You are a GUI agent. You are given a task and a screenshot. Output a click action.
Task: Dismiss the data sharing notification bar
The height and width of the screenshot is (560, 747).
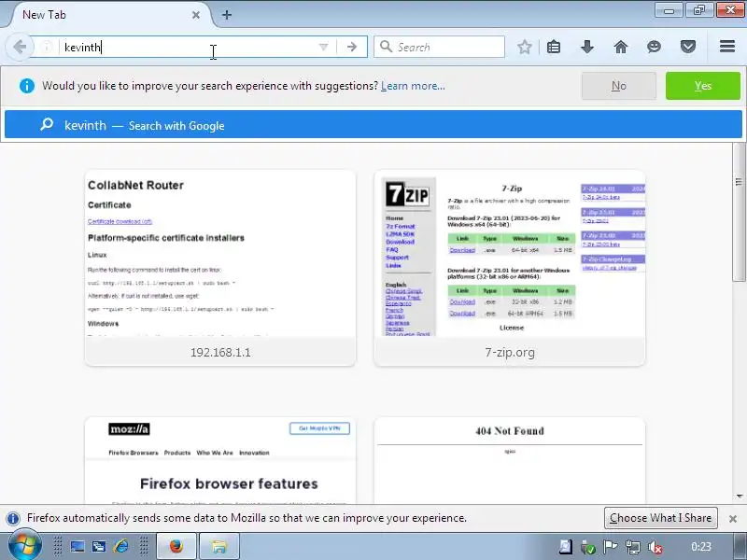pyautogui.click(x=733, y=519)
